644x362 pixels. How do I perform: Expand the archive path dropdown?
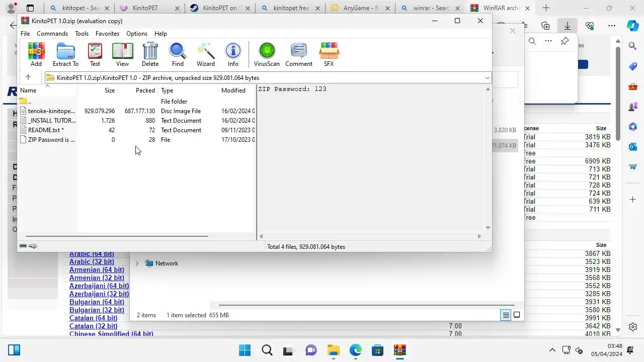click(487, 78)
